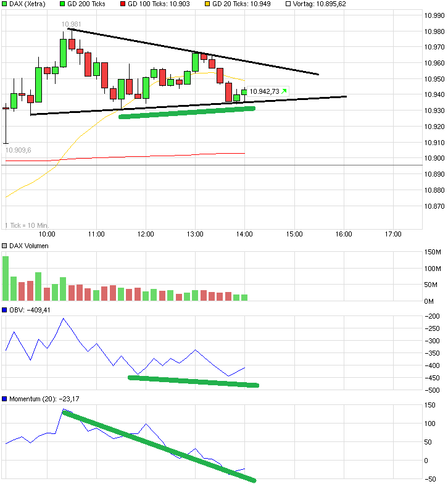
Task: Click the 10.950 price axis label
Action: [434, 79]
